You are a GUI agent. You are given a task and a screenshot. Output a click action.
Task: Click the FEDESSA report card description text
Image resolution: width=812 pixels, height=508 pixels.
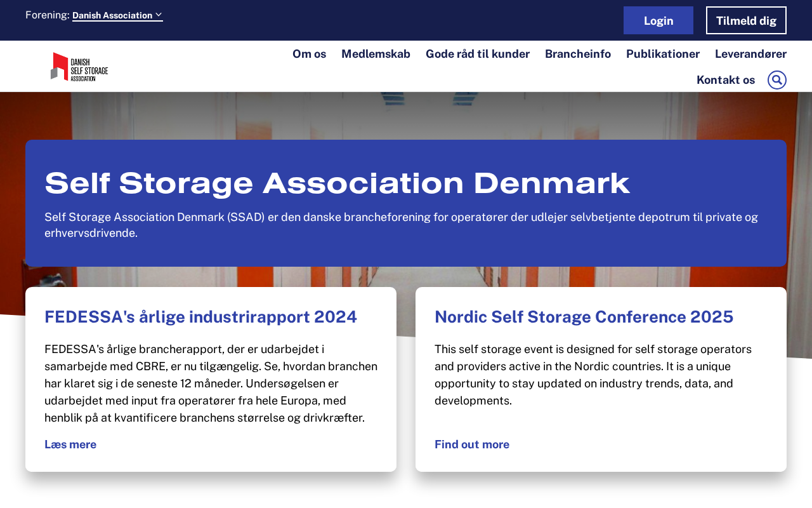coord(211,384)
